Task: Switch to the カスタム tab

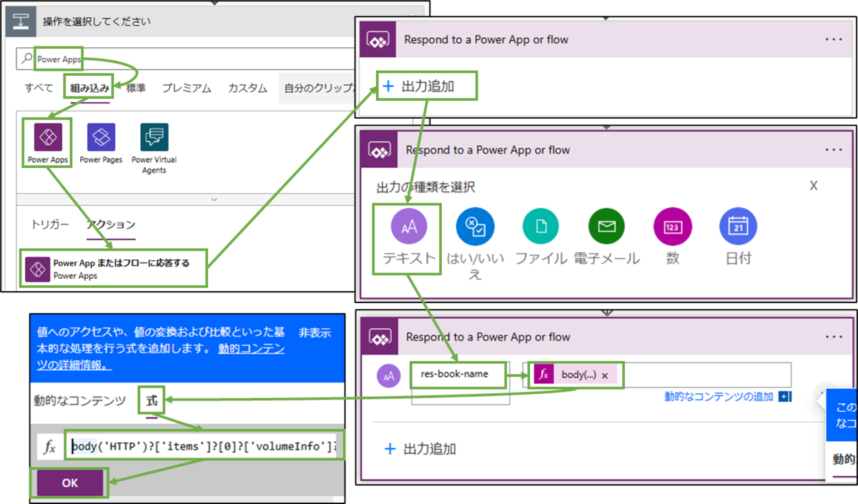Action: tap(247, 89)
